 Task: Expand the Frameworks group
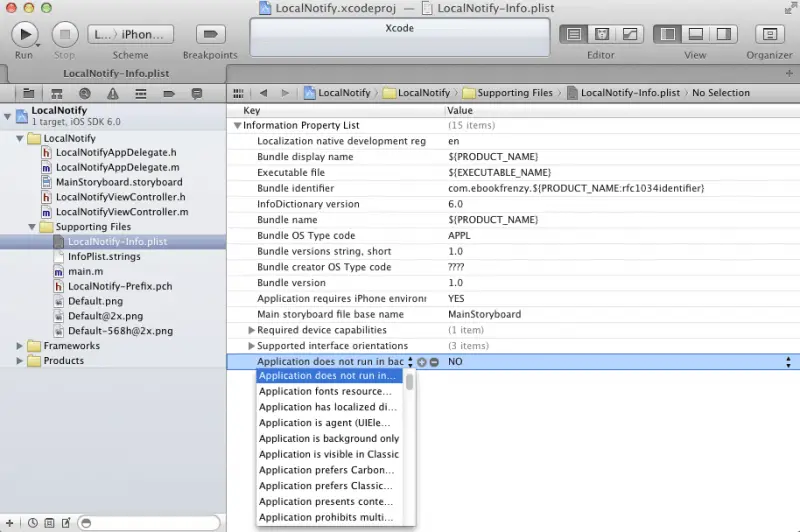pos(21,346)
